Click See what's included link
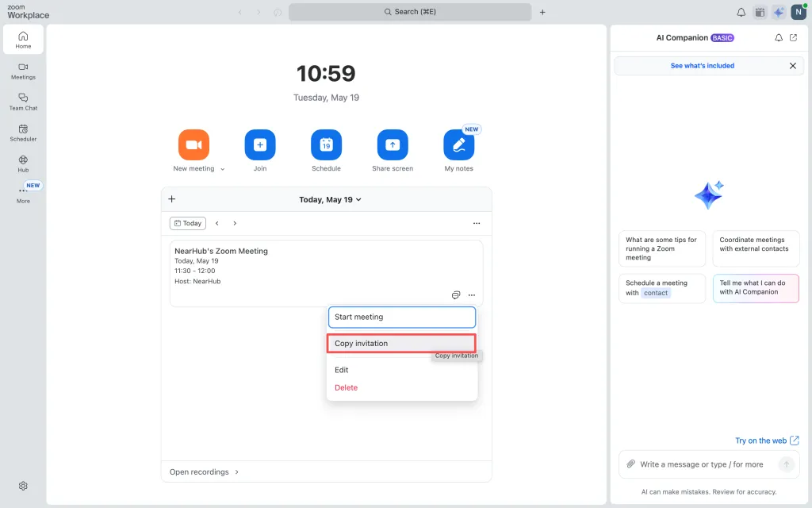This screenshot has width=812, height=508. pyautogui.click(x=703, y=66)
